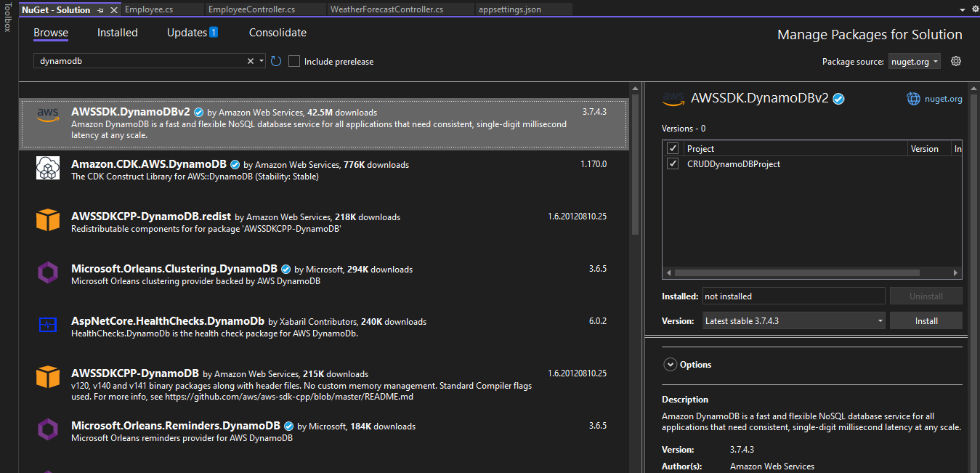
Task: Toggle the select-all projects header checkbox
Action: (x=673, y=148)
